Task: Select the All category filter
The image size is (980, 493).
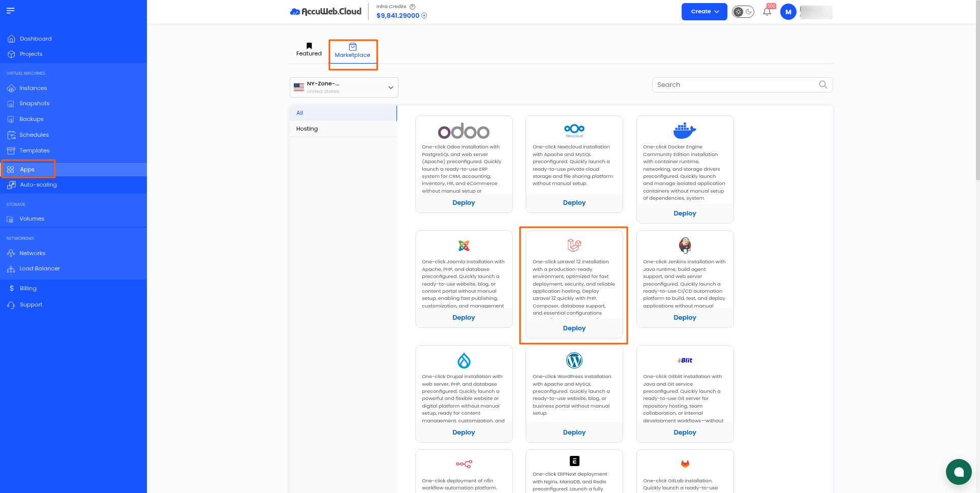Action: tap(343, 113)
